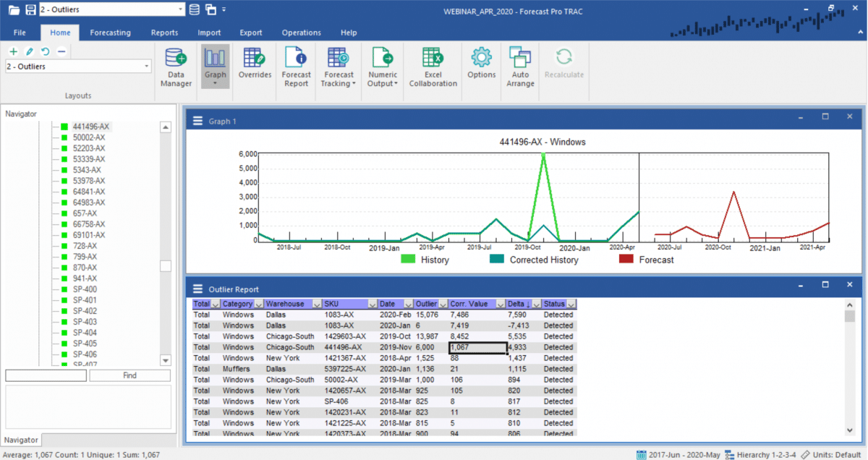The image size is (868, 460).
Task: Open Numeric Output from the ribbon
Action: click(x=382, y=67)
